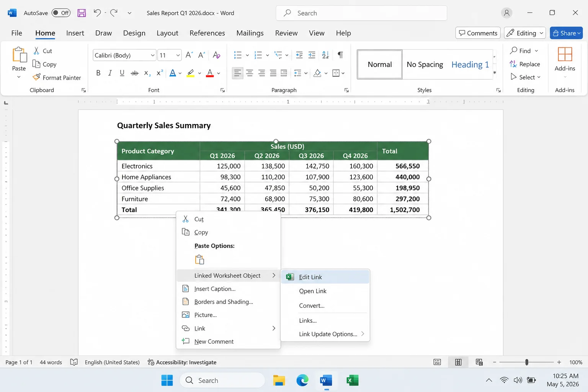The width and height of the screenshot is (588, 392).
Task: Apply superscript formatting
Action: click(160, 73)
